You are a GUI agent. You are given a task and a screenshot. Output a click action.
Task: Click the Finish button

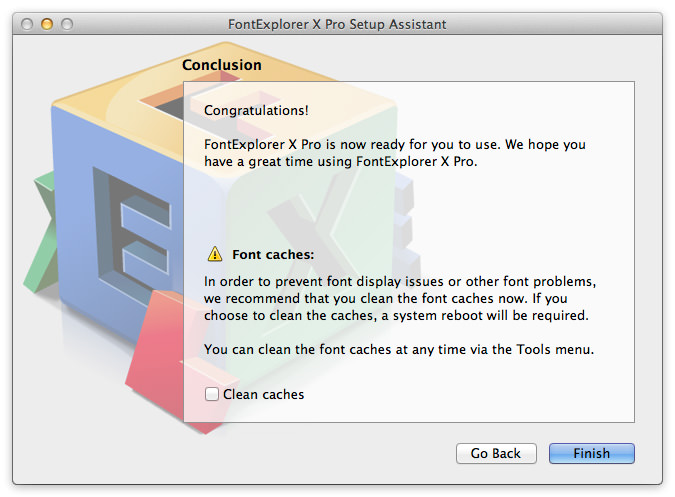(x=591, y=453)
